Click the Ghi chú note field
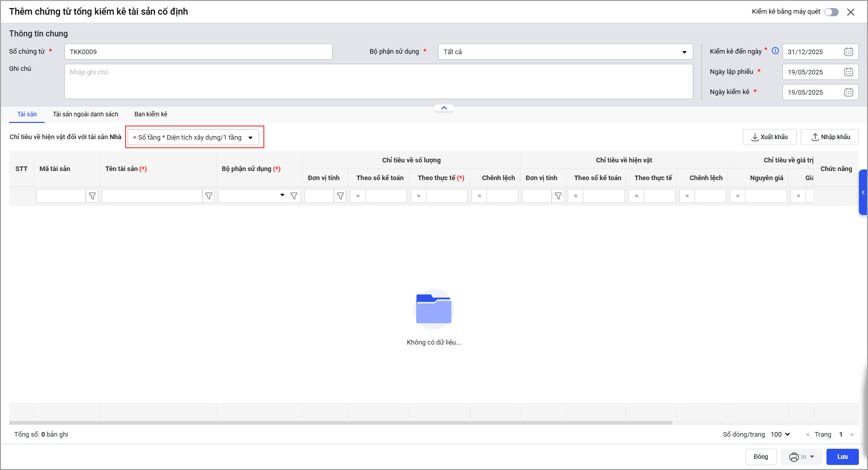 point(378,81)
